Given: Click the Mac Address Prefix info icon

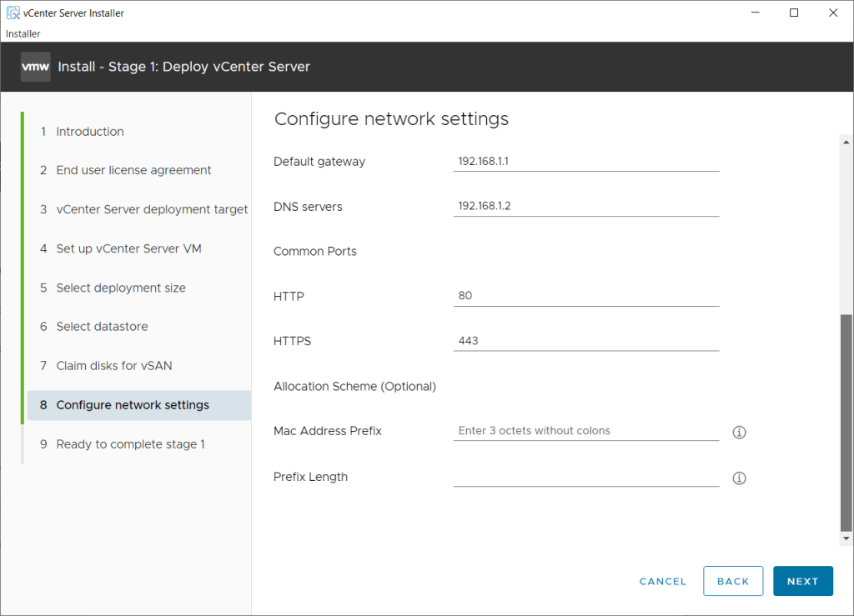Looking at the screenshot, I should [738, 433].
